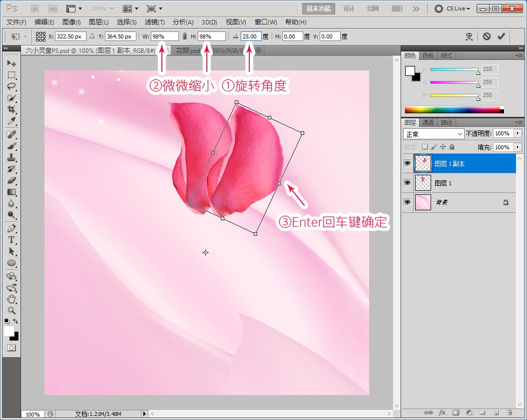
Task: Hide the 图层 1 layer
Action: pos(407,183)
